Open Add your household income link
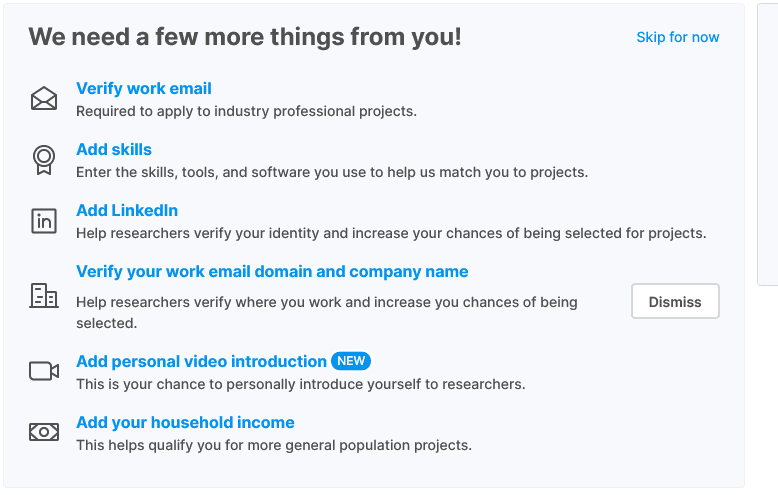The image size is (778, 495). pyautogui.click(x=185, y=422)
